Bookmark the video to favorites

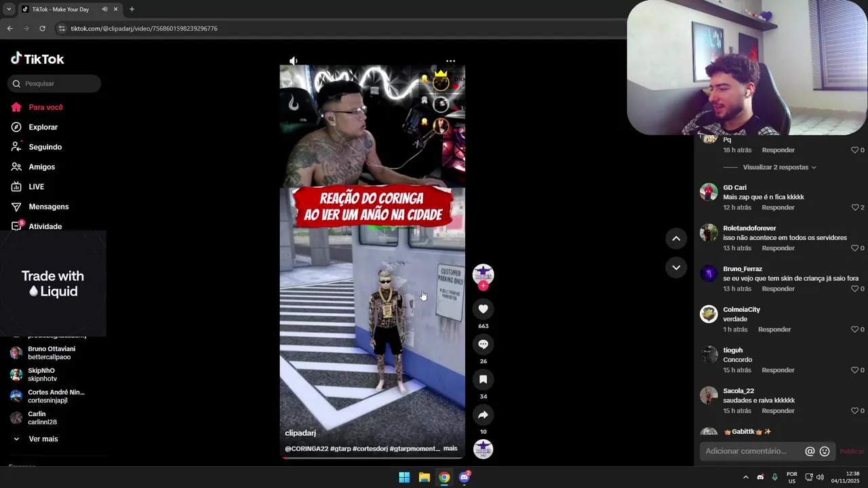coord(483,380)
